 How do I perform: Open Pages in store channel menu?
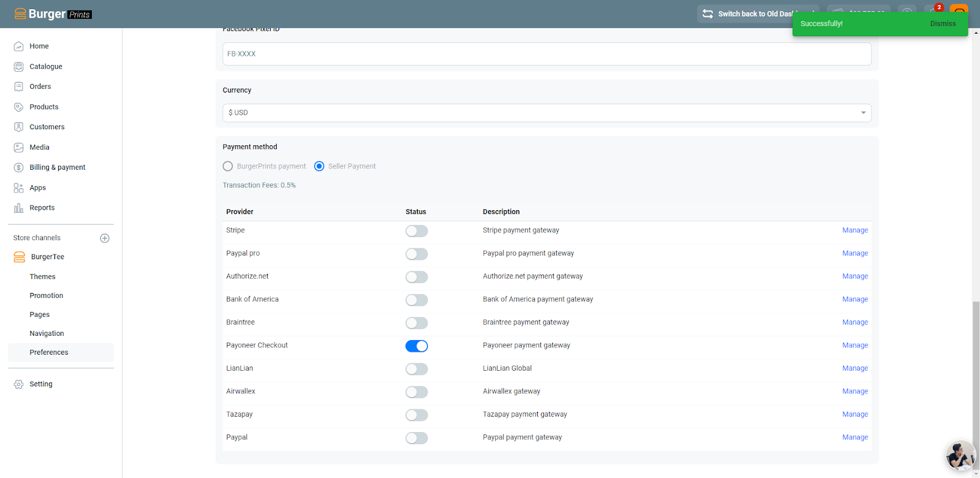click(x=40, y=315)
